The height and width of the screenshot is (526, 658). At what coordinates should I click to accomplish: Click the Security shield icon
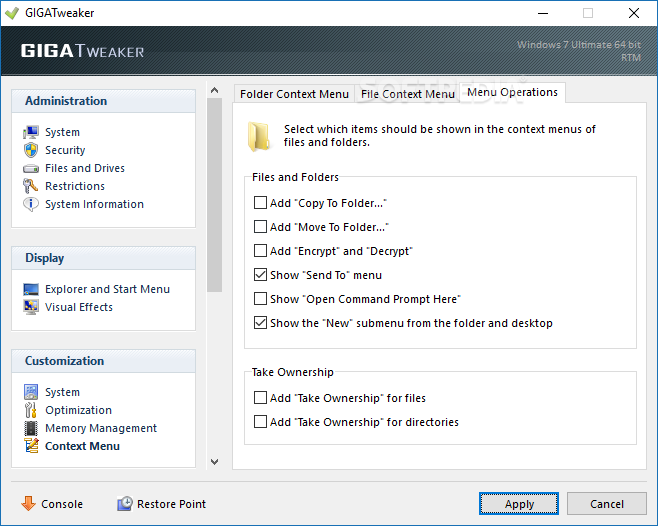coord(31,150)
